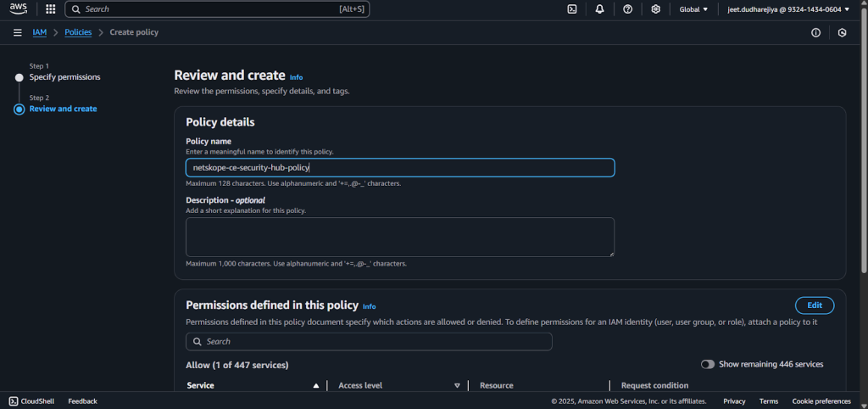The height and width of the screenshot is (409, 868).
Task: Click the 'Create policy' breadcrumb text
Action: 134,32
